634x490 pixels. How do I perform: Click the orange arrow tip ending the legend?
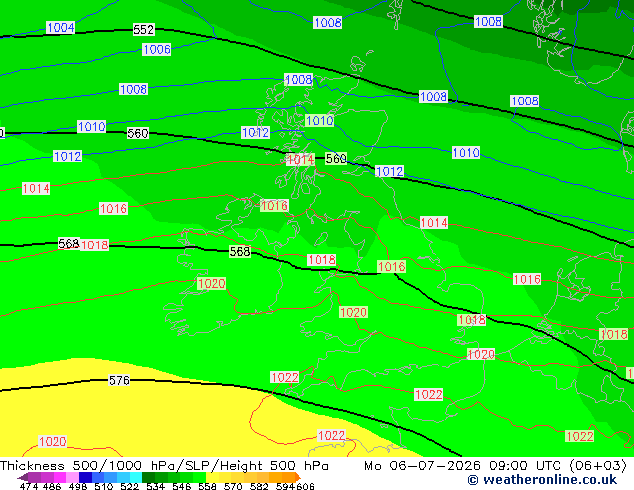298,477
